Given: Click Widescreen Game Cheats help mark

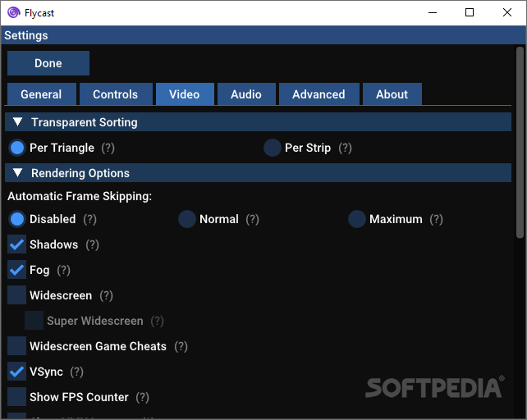Looking at the screenshot, I should coord(181,346).
